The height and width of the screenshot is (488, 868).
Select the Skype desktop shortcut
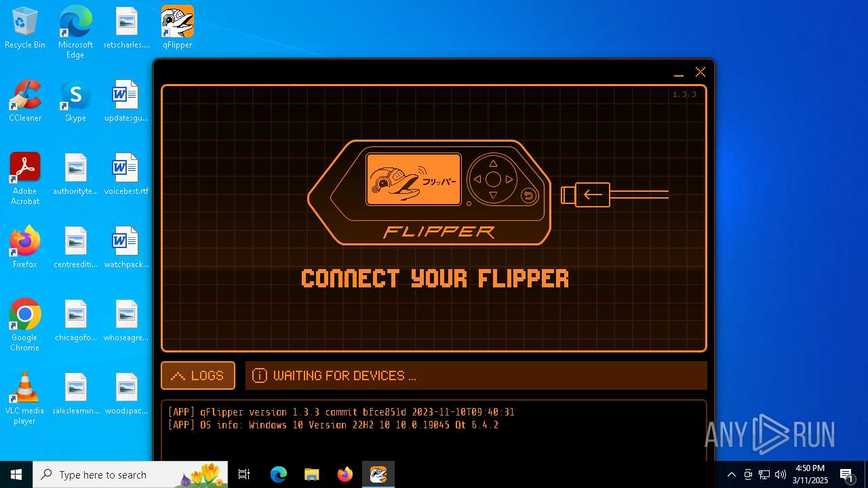(75, 102)
